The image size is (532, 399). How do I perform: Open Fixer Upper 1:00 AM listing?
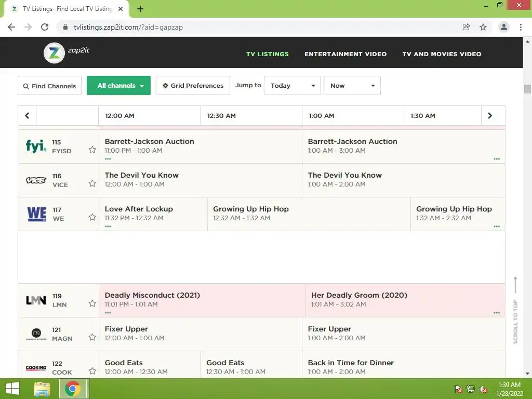pos(403,334)
